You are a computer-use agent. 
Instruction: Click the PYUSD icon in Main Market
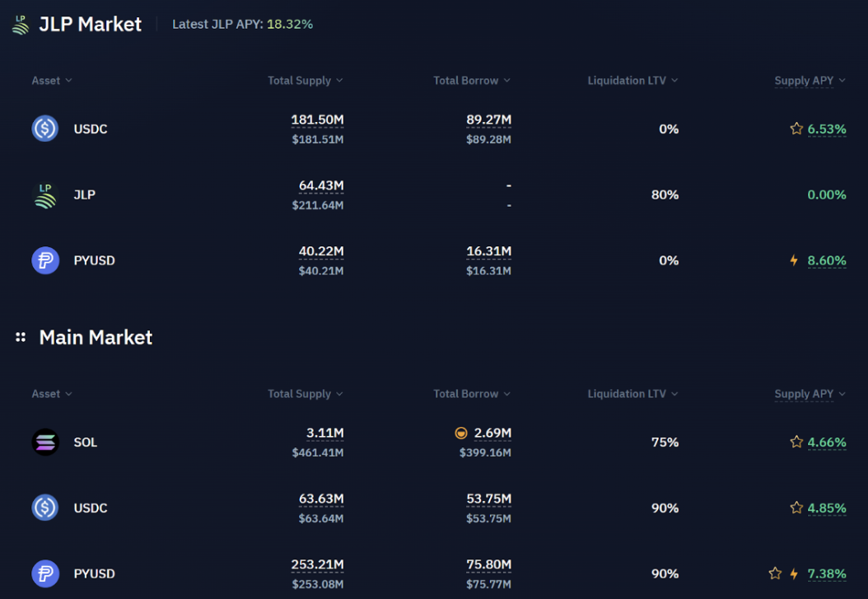(45, 573)
